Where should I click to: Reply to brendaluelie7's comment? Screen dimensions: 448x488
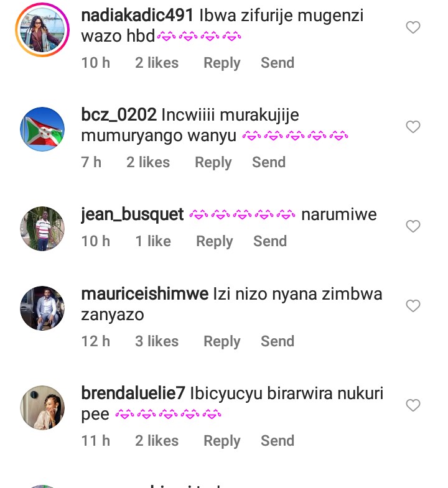pyautogui.click(x=222, y=441)
